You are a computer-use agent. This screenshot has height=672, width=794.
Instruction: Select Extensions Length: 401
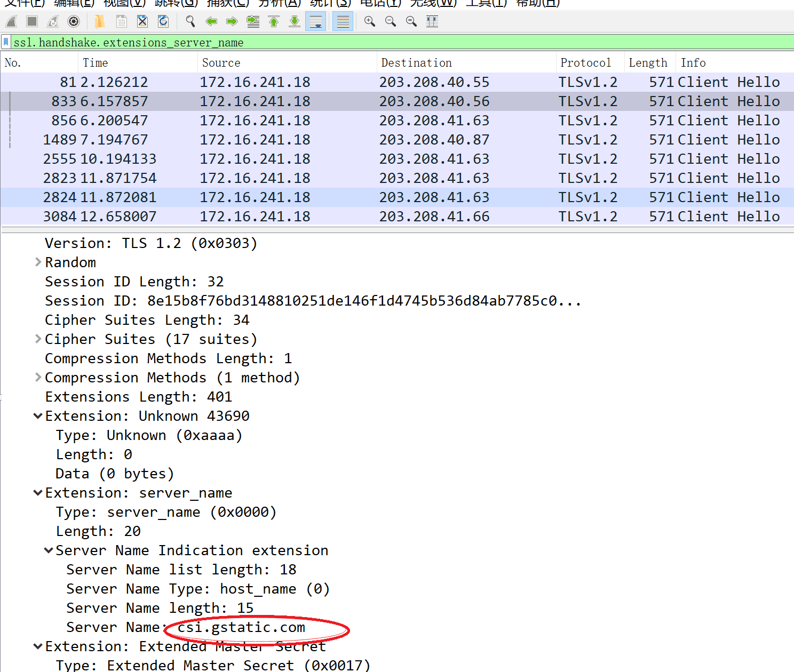click(x=138, y=397)
